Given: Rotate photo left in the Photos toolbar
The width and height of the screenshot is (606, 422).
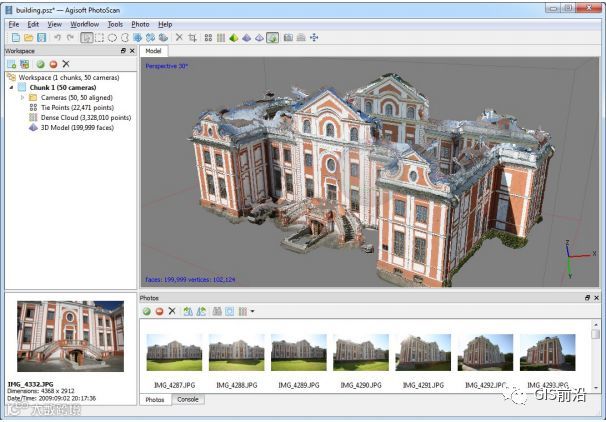Looking at the screenshot, I should (188, 311).
